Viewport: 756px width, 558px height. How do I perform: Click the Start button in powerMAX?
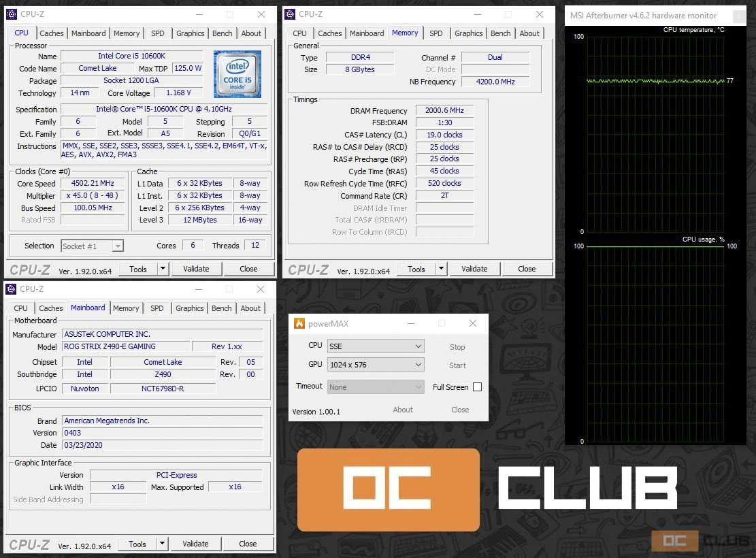point(457,365)
